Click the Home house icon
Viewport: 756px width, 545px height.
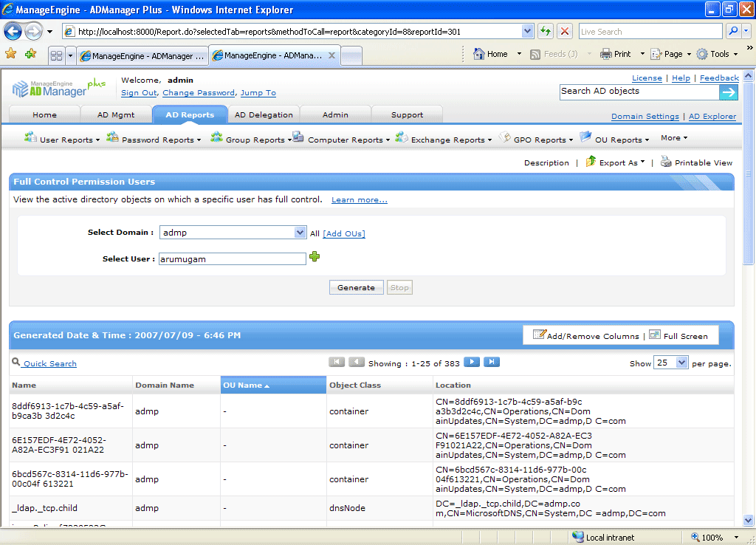[x=478, y=53]
